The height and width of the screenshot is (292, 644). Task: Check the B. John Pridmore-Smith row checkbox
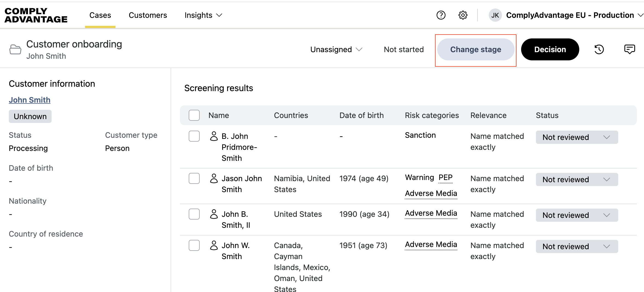pyautogui.click(x=194, y=136)
